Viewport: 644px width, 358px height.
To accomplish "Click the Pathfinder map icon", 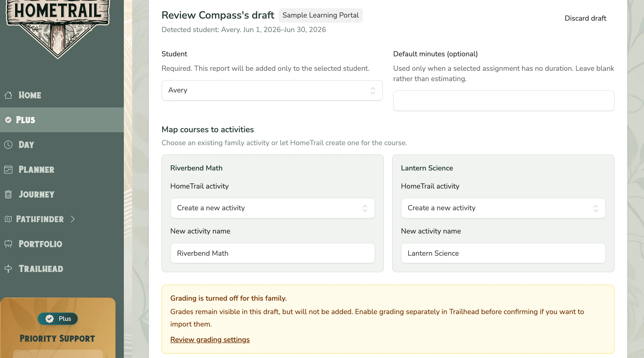I will pos(8,219).
